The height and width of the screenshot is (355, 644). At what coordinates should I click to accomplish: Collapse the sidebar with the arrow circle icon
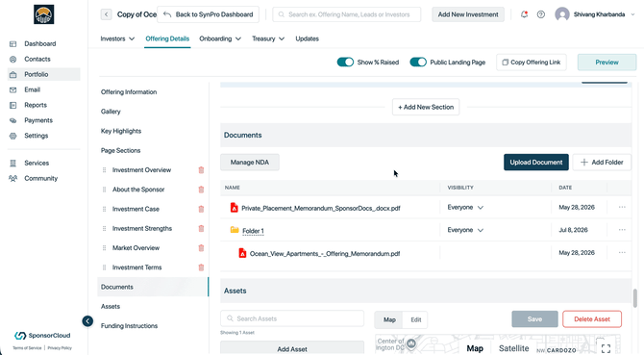click(87, 321)
